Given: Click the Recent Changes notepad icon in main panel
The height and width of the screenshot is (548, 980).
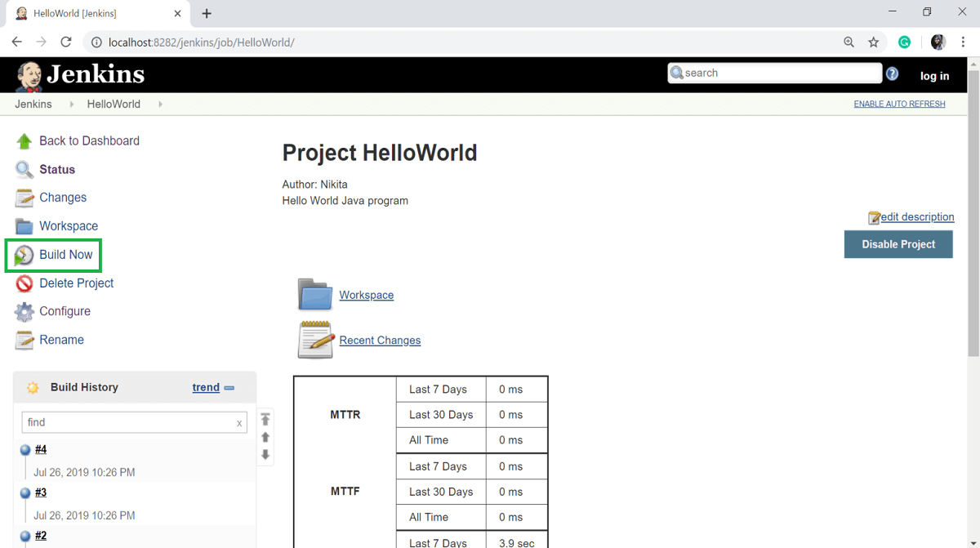Looking at the screenshot, I should (x=316, y=340).
